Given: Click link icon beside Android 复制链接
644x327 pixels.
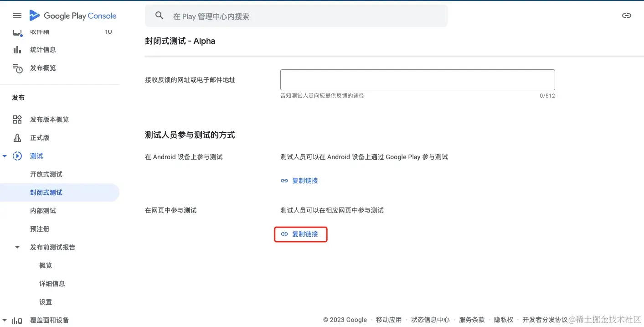Looking at the screenshot, I should (x=284, y=181).
